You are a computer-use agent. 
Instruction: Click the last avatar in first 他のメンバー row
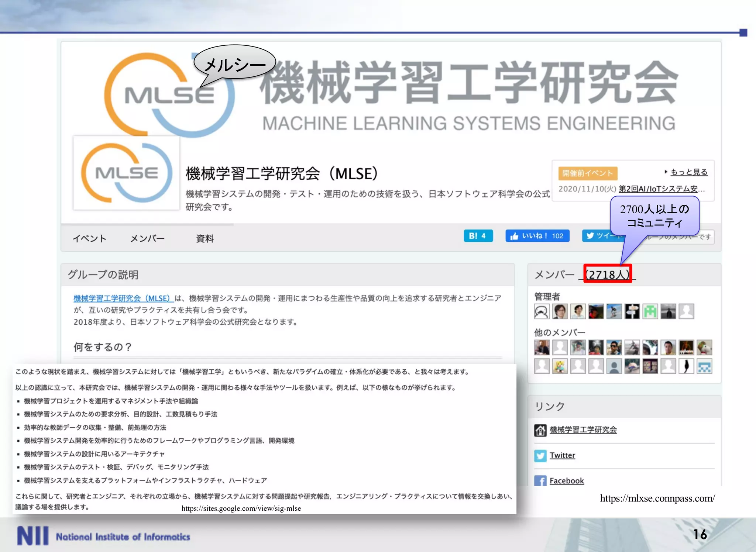[704, 348]
